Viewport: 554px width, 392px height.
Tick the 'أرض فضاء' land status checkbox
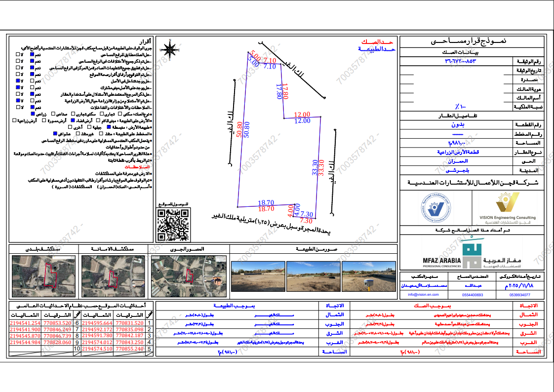(x=73, y=121)
